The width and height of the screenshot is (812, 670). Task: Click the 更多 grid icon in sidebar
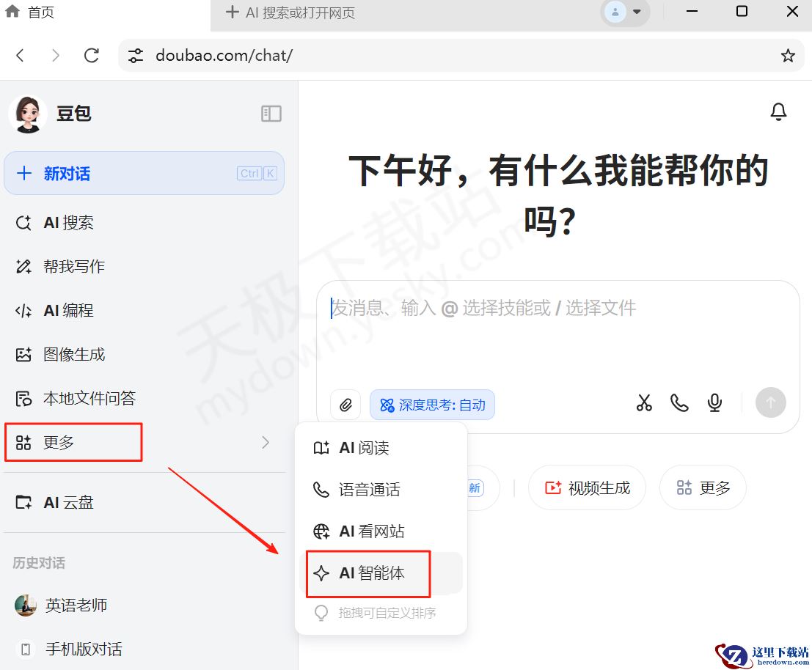click(x=23, y=443)
